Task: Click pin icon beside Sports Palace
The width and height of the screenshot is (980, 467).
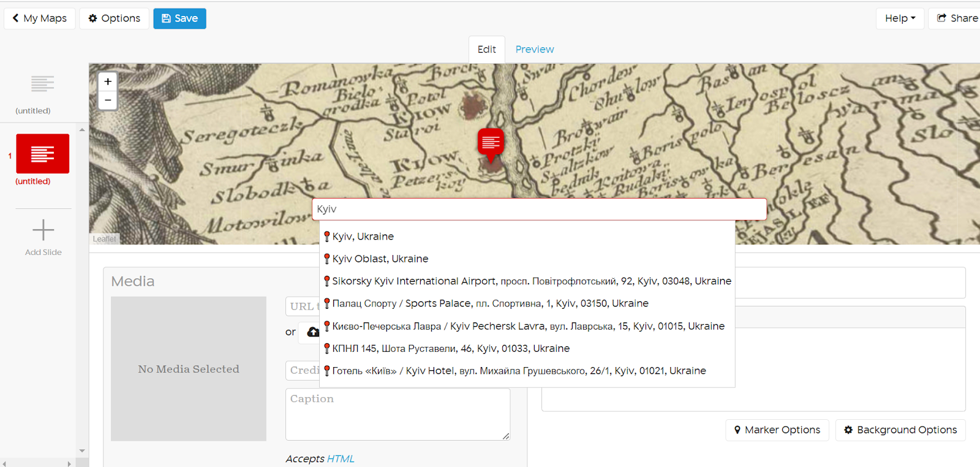Action: coord(327,303)
